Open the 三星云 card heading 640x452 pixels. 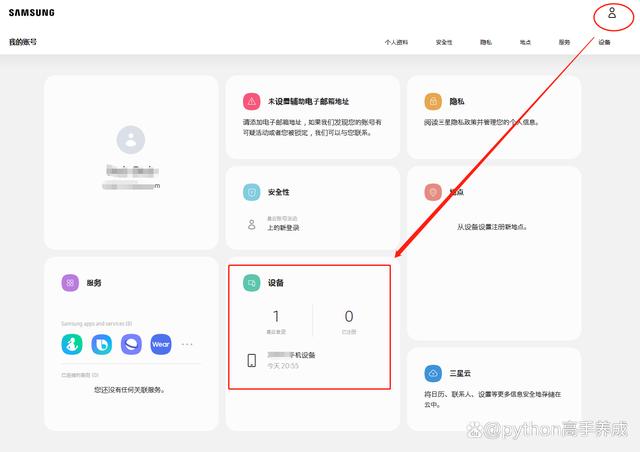[460, 373]
